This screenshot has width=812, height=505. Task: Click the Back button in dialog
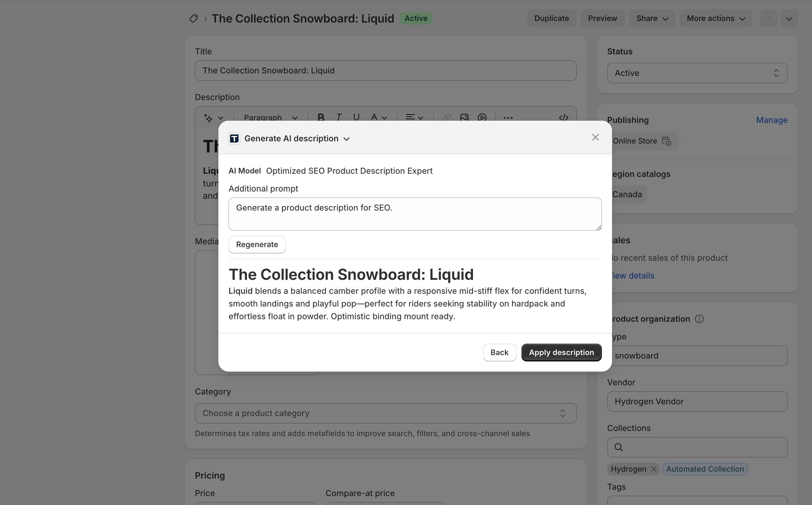499,352
